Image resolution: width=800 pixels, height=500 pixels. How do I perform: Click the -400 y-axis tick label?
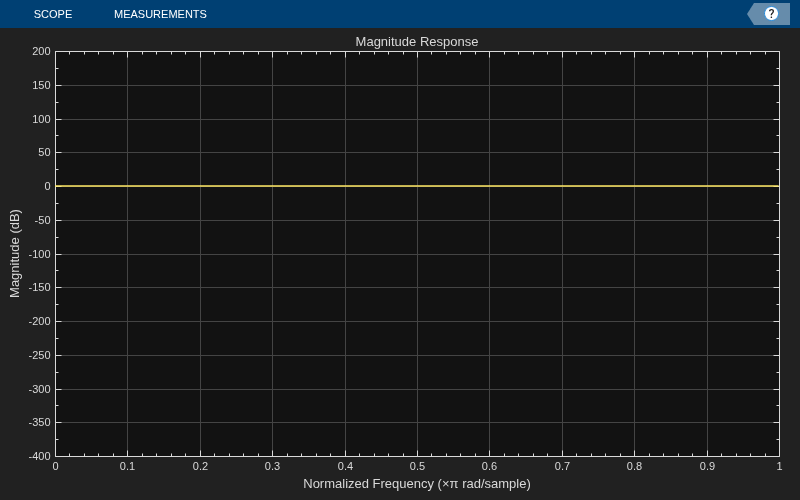point(39,456)
